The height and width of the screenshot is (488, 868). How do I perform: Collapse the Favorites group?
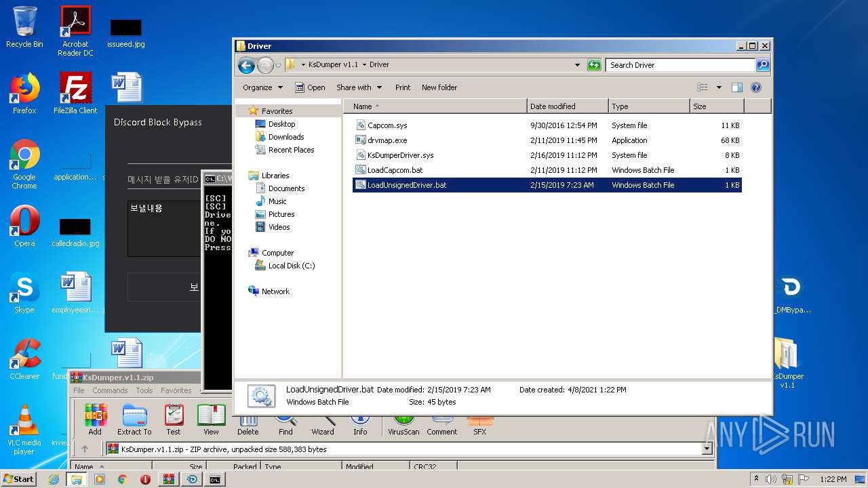(x=277, y=111)
